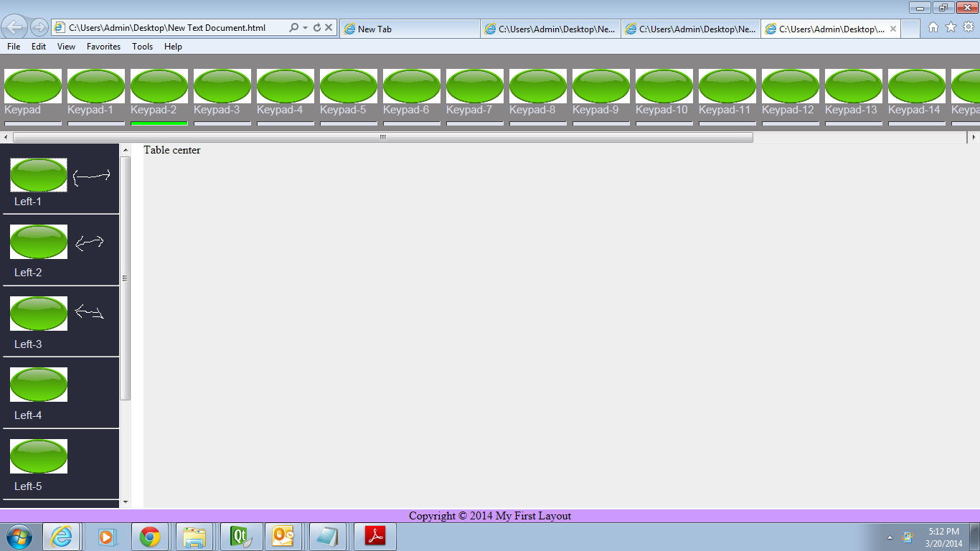Click the horizontal scrollbar thumb
The width and height of the screenshot is (980, 551).
point(383,137)
